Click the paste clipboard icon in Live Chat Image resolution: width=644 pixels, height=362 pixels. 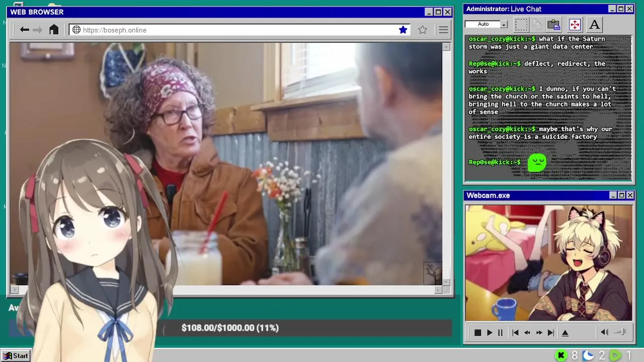click(x=554, y=24)
